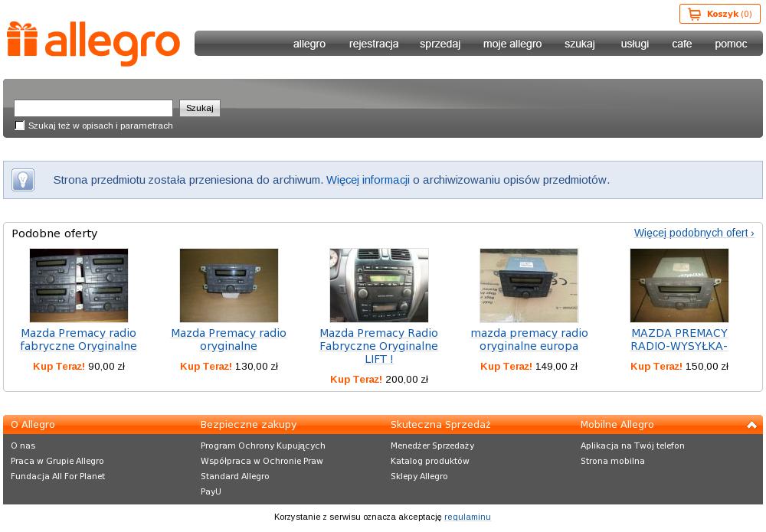Open thumbnail of radio in car dashboard

(x=379, y=285)
